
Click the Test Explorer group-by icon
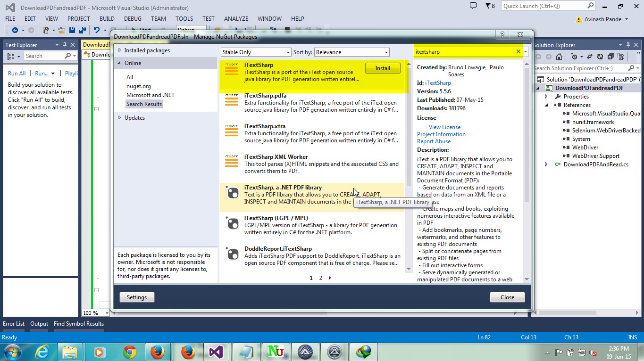click(11, 56)
